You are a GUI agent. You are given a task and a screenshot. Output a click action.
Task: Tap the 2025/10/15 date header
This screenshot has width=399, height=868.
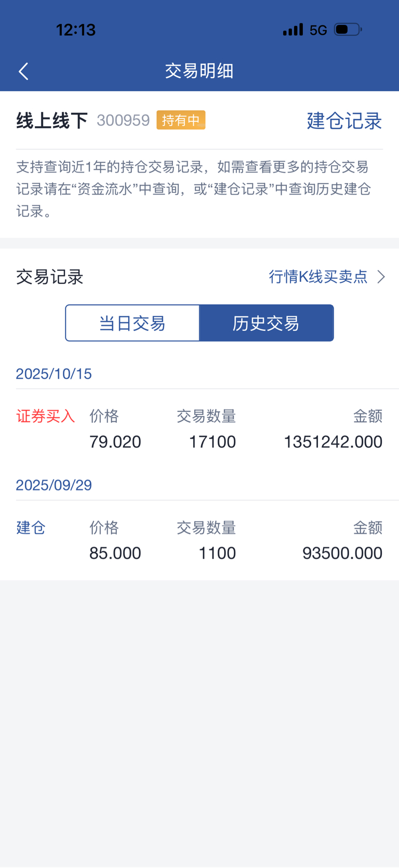point(54,374)
